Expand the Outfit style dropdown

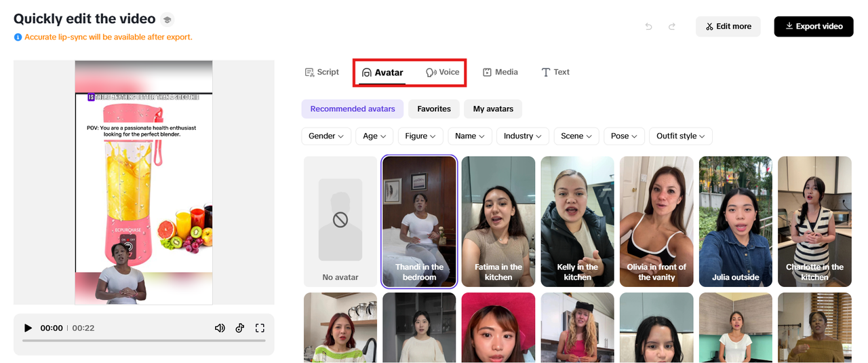coord(681,136)
